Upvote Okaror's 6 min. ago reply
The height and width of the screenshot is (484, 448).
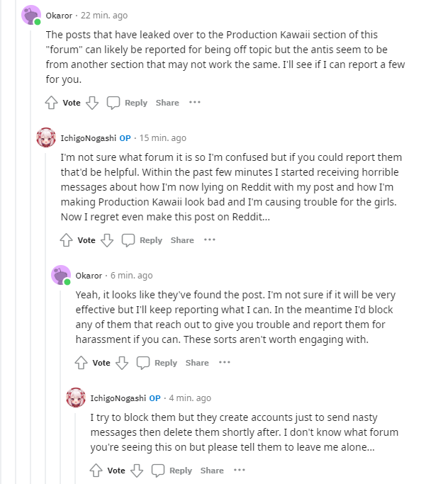[x=81, y=363]
